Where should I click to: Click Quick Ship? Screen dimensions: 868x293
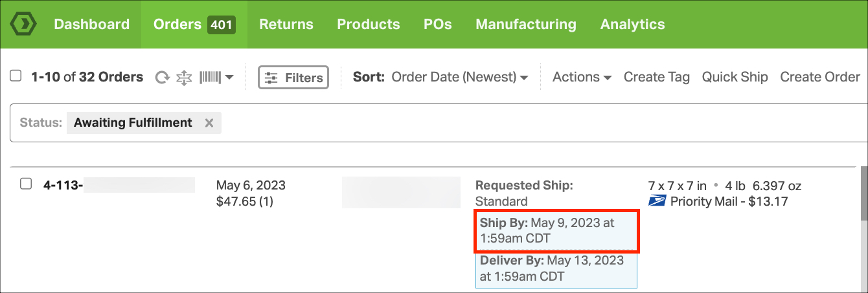tap(735, 77)
